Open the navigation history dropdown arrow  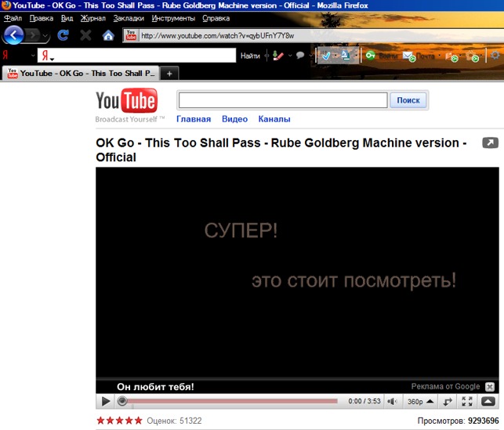coord(45,35)
